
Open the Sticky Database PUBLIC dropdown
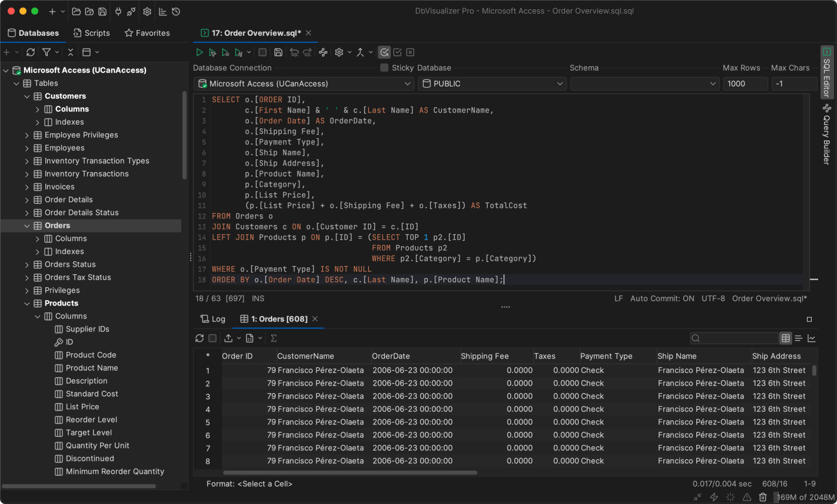pos(492,84)
